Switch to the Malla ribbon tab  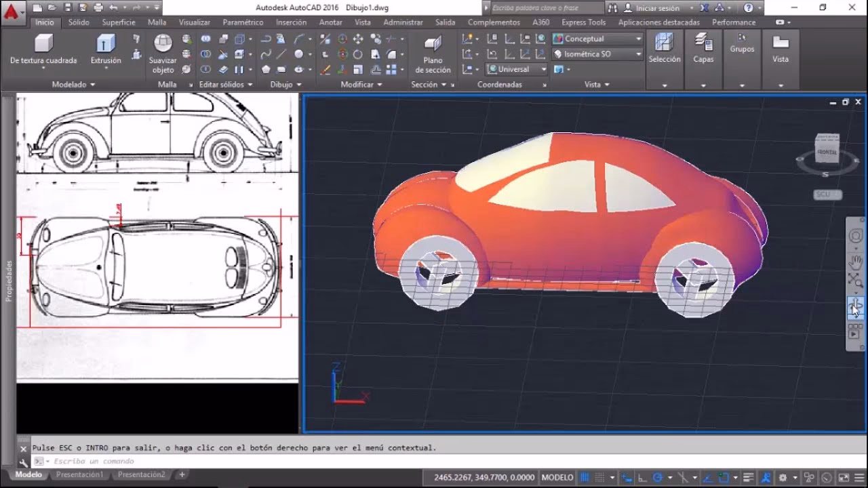pyautogui.click(x=157, y=22)
